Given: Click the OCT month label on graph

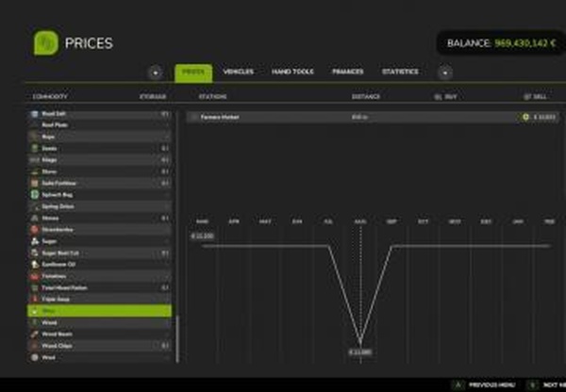Looking at the screenshot, I should coord(423,221).
